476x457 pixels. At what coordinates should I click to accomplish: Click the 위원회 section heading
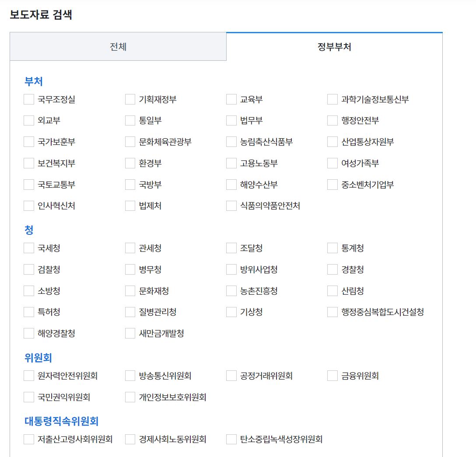tap(38, 358)
